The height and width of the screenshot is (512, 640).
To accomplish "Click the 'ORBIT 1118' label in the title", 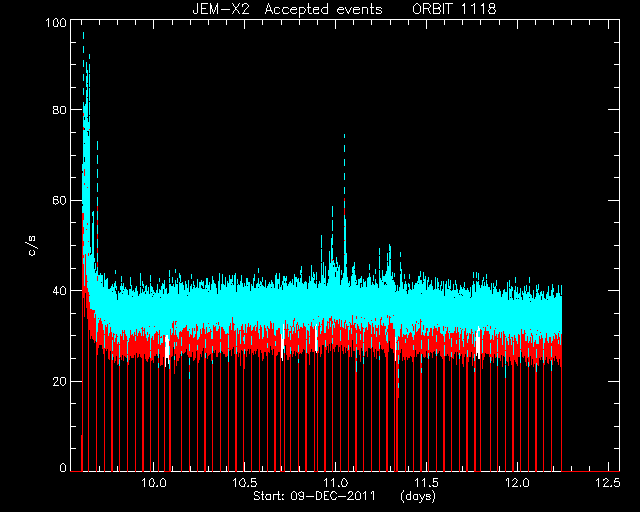I will pos(454,9).
